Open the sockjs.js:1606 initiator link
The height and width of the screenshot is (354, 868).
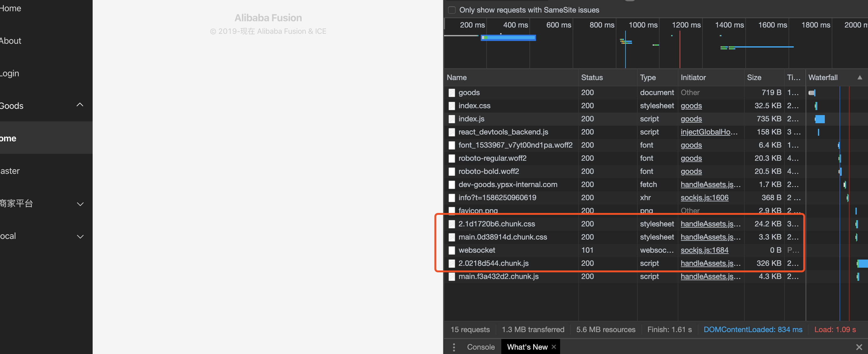[704, 198]
